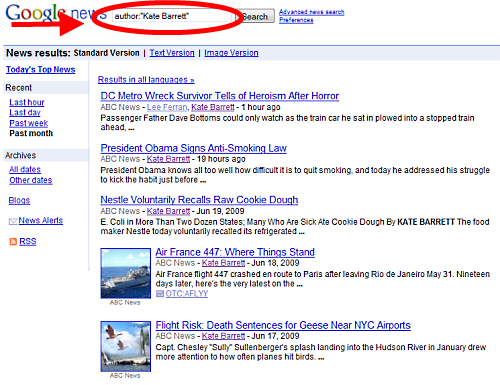
Task: Open the OTC:AFLYY stock link
Action: 187,294
